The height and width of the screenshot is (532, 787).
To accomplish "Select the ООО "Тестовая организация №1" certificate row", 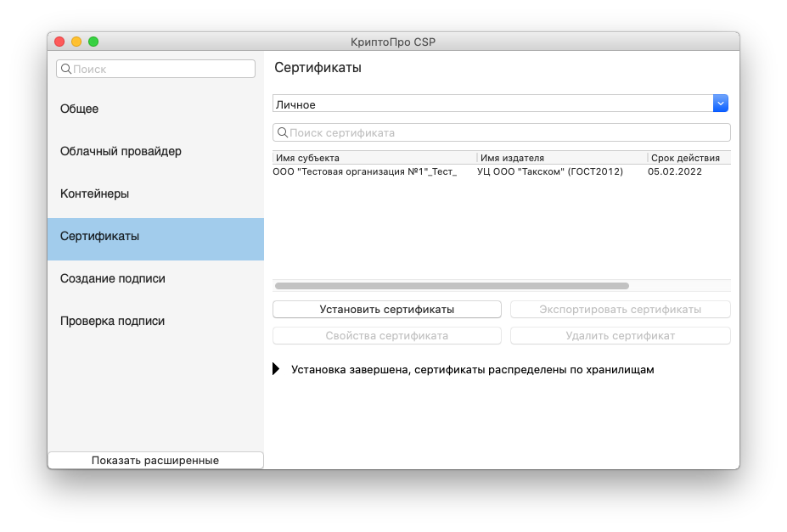I will click(502, 171).
